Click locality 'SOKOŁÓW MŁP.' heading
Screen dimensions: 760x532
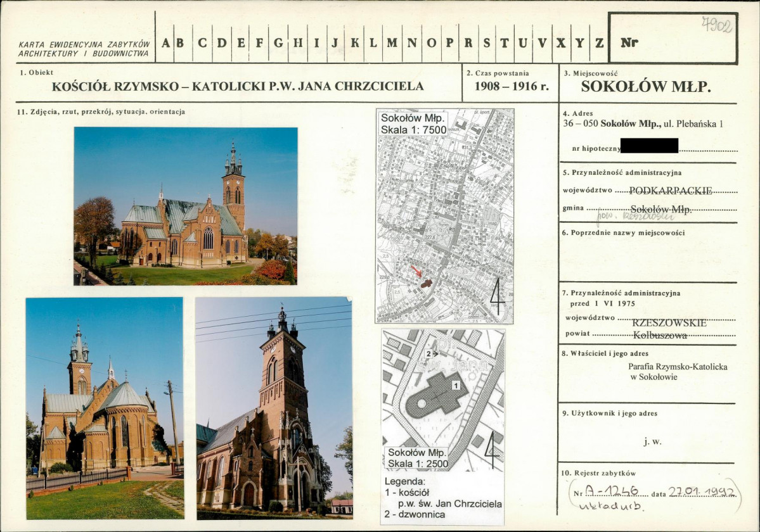(x=646, y=87)
